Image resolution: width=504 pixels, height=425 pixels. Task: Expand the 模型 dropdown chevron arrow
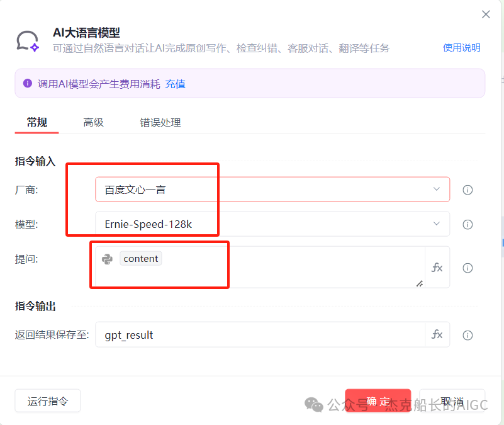[436, 224]
